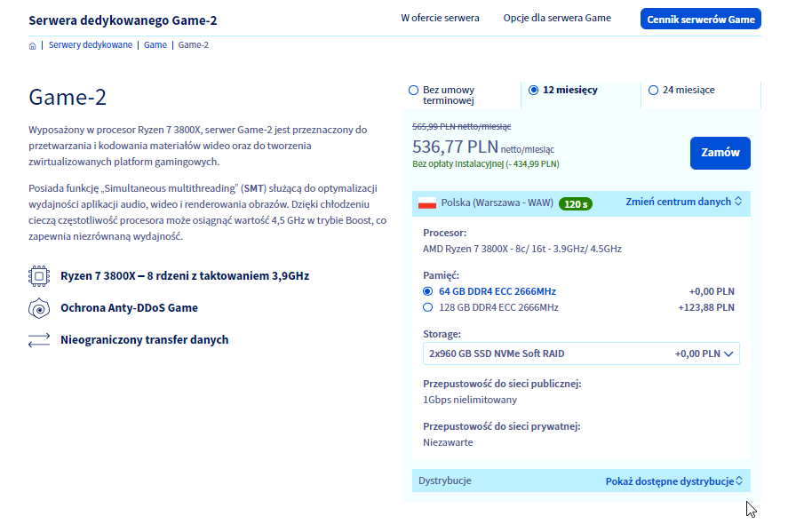The image size is (788, 532).
Task: Click the home icon in breadcrumb
Action: click(32, 45)
